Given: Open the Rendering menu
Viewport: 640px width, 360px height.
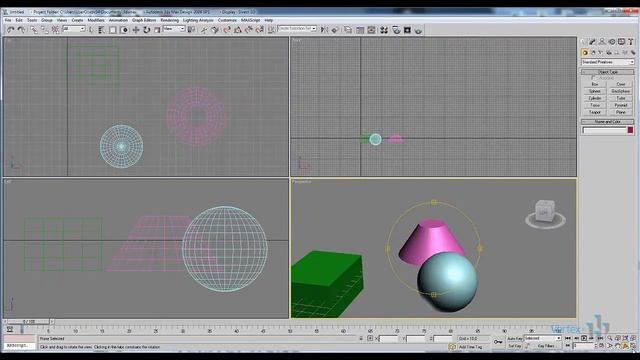Looking at the screenshot, I should [x=169, y=20].
